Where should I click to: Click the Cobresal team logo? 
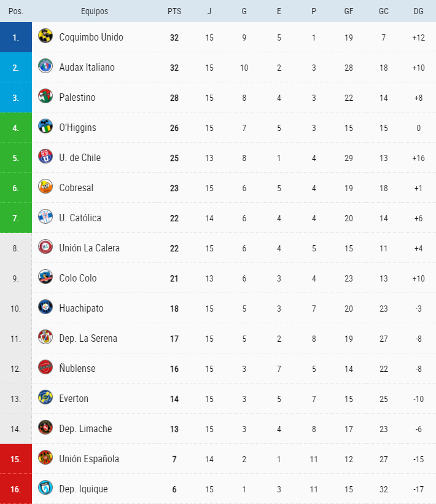45,187
